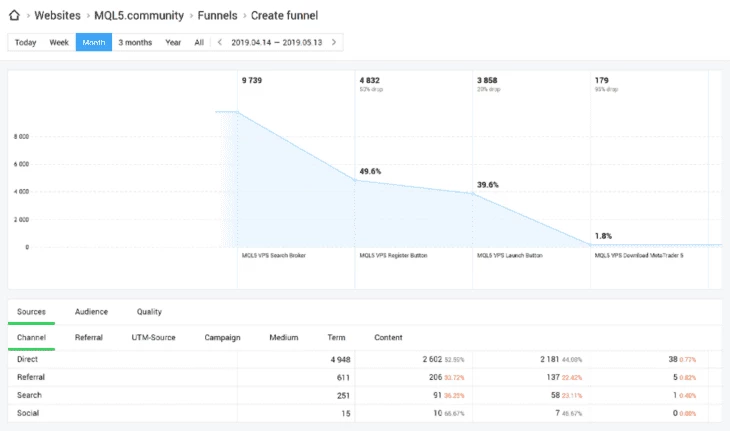Switch to the Audience tab

click(91, 312)
